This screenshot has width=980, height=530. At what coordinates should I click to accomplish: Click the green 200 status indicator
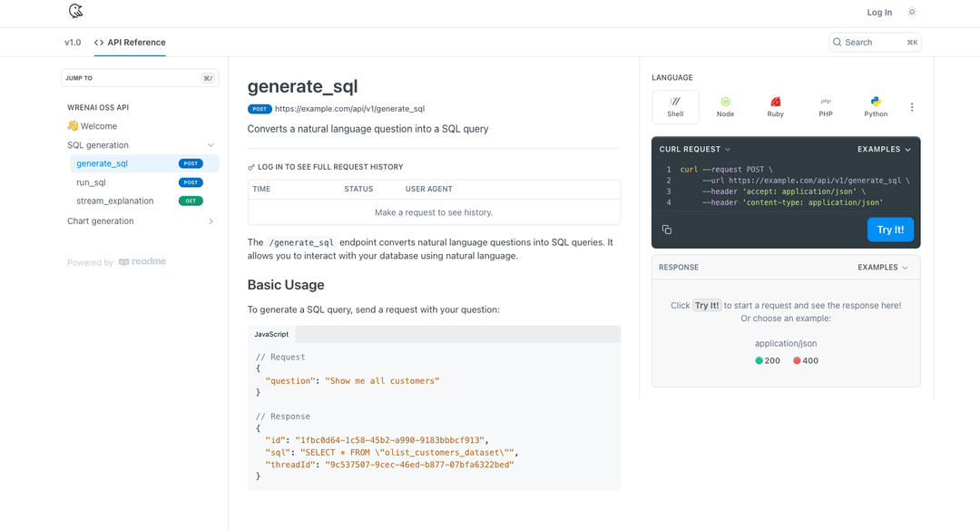[x=768, y=360]
